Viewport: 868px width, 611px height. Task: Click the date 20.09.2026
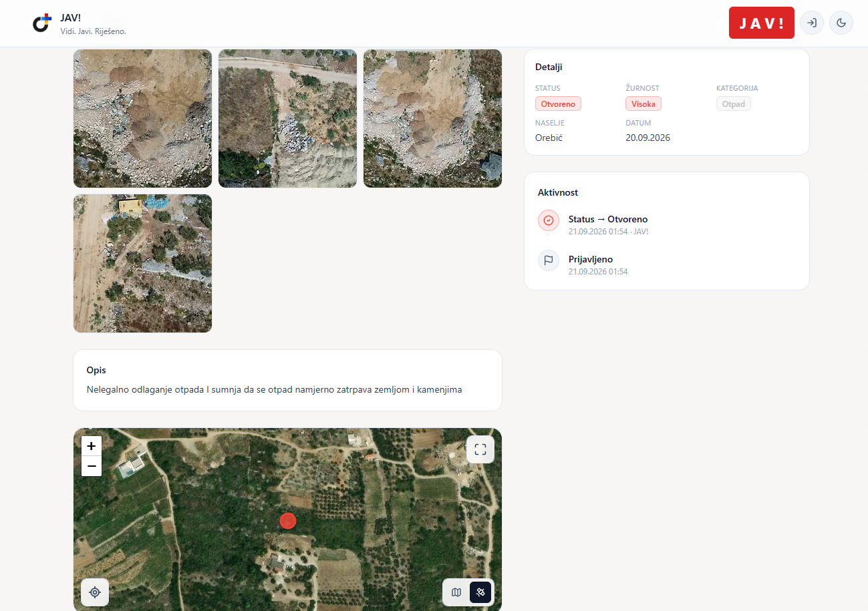tap(647, 138)
